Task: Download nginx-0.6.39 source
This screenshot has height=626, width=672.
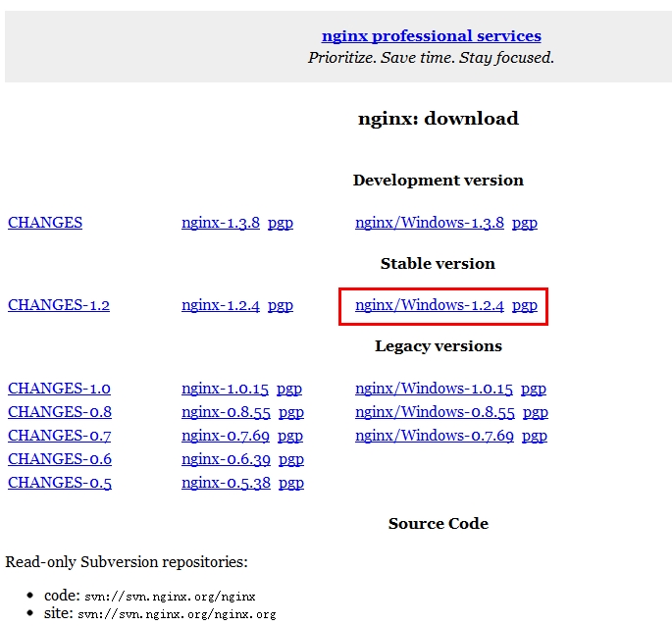Action: click(226, 459)
